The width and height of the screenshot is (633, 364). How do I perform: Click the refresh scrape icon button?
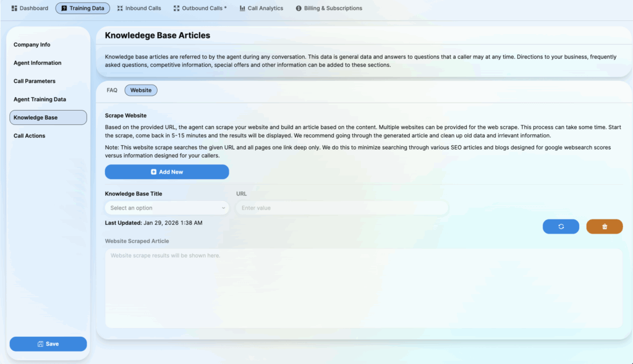[x=561, y=227]
